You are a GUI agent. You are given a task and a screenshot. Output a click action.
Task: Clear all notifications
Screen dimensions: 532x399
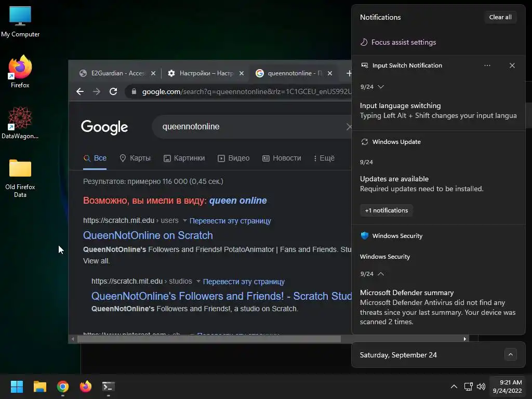pyautogui.click(x=500, y=17)
